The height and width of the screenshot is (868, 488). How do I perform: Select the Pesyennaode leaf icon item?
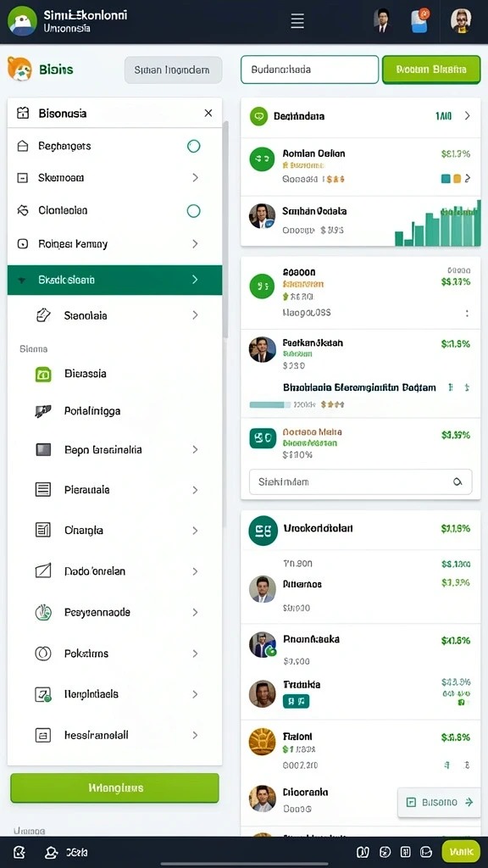tap(43, 612)
